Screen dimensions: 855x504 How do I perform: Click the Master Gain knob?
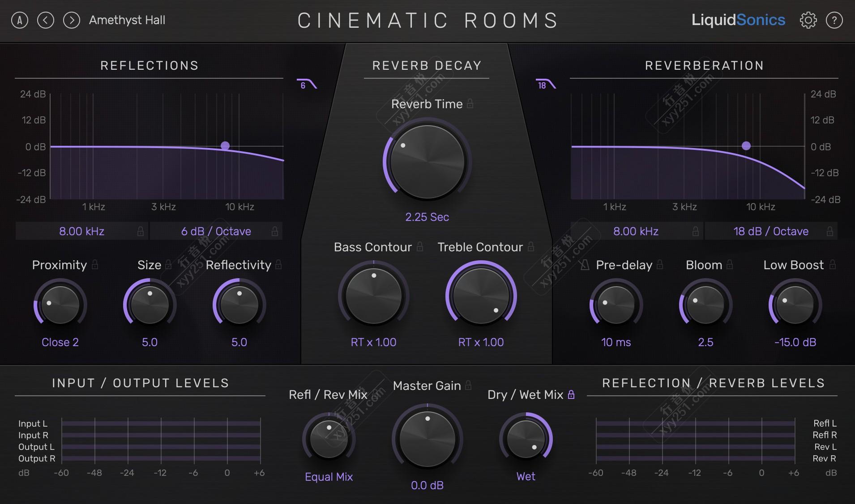pyautogui.click(x=427, y=439)
